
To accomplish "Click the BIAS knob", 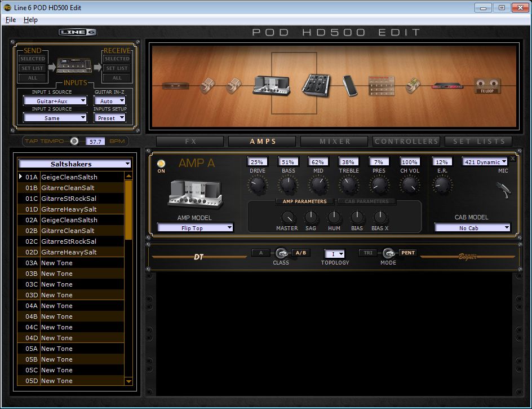I will pos(357,217).
